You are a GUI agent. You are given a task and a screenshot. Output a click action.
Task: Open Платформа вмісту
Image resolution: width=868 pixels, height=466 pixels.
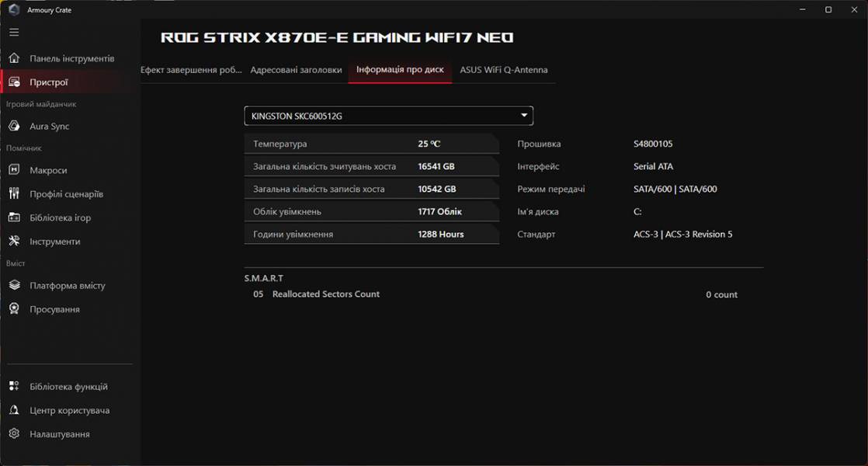pos(67,286)
